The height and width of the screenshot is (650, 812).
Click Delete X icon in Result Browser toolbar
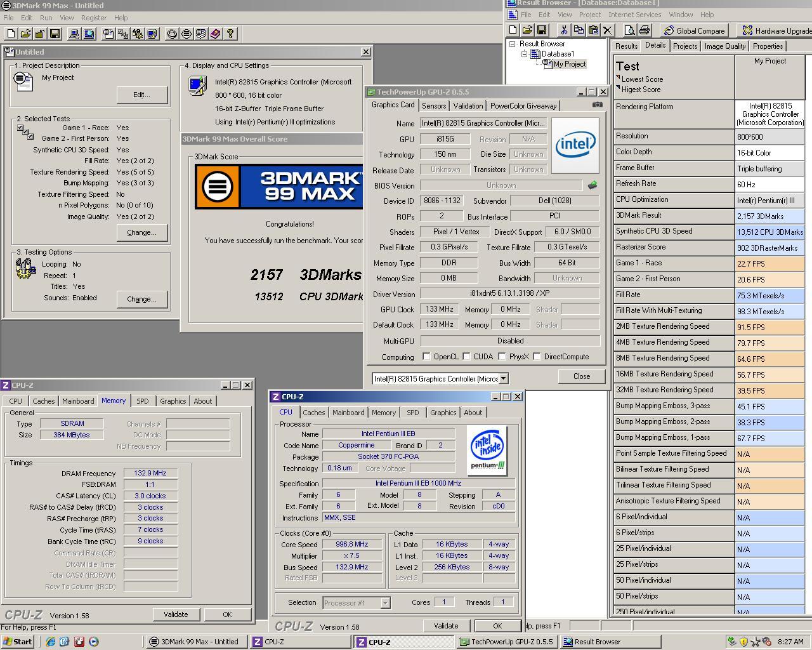pos(607,30)
